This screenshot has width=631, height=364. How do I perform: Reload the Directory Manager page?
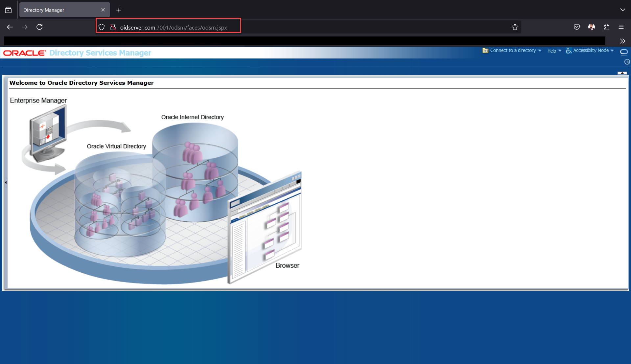pos(39,27)
